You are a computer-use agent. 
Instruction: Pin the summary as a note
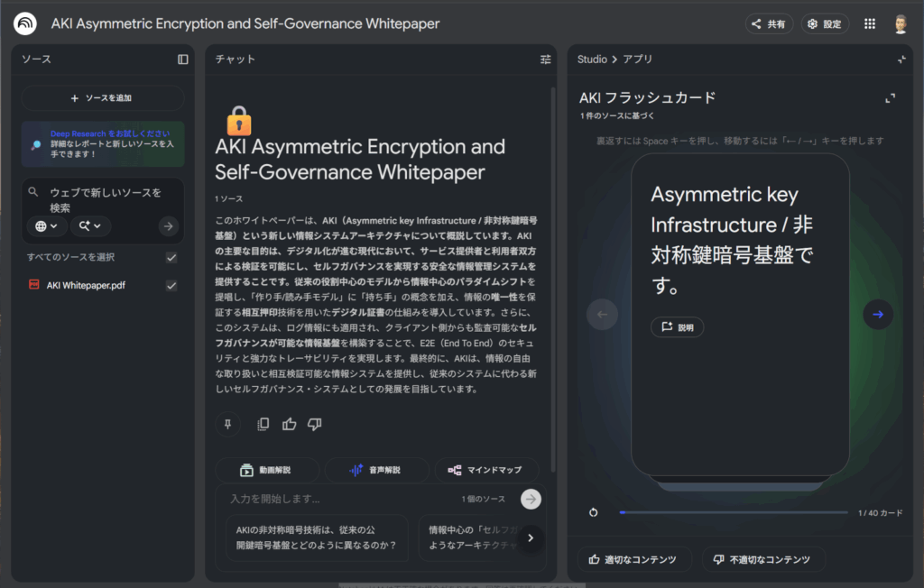228,424
